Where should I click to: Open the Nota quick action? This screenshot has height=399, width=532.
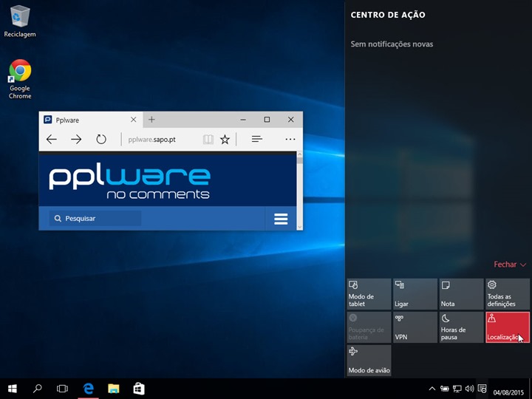pos(461,294)
